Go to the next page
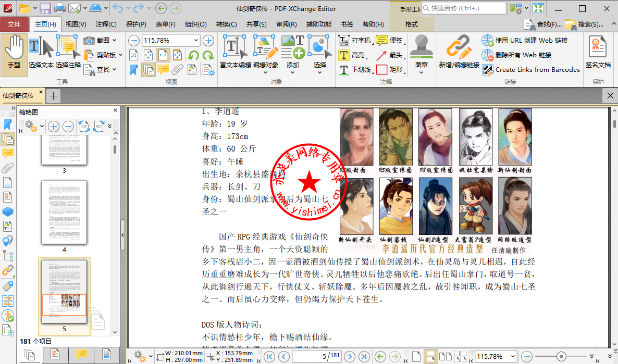This screenshot has width=618, height=364. coord(350,357)
